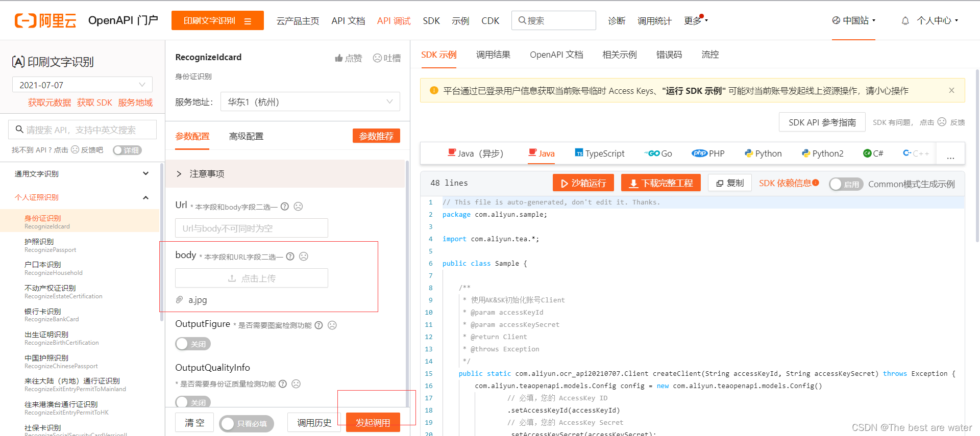The height and width of the screenshot is (436, 980).
Task: Open the 印刷文字识别 product selector
Action: click(x=217, y=20)
